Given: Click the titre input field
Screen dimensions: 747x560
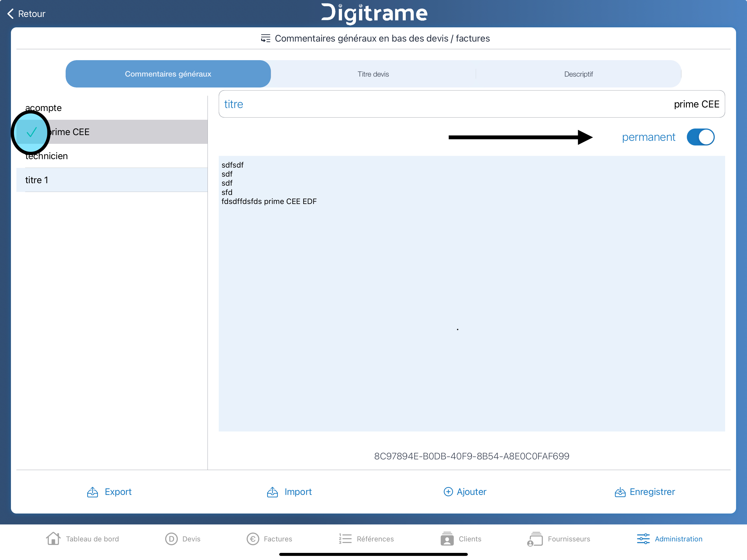Looking at the screenshot, I should click(472, 104).
